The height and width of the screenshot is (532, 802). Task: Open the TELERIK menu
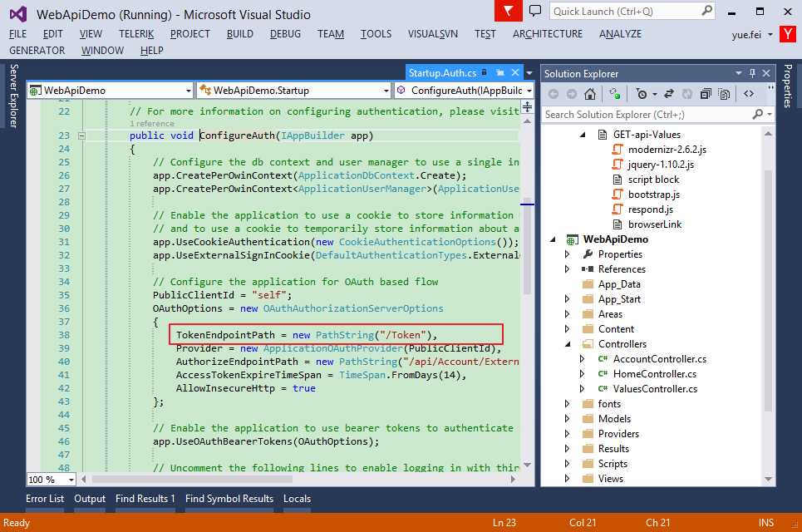(x=136, y=34)
